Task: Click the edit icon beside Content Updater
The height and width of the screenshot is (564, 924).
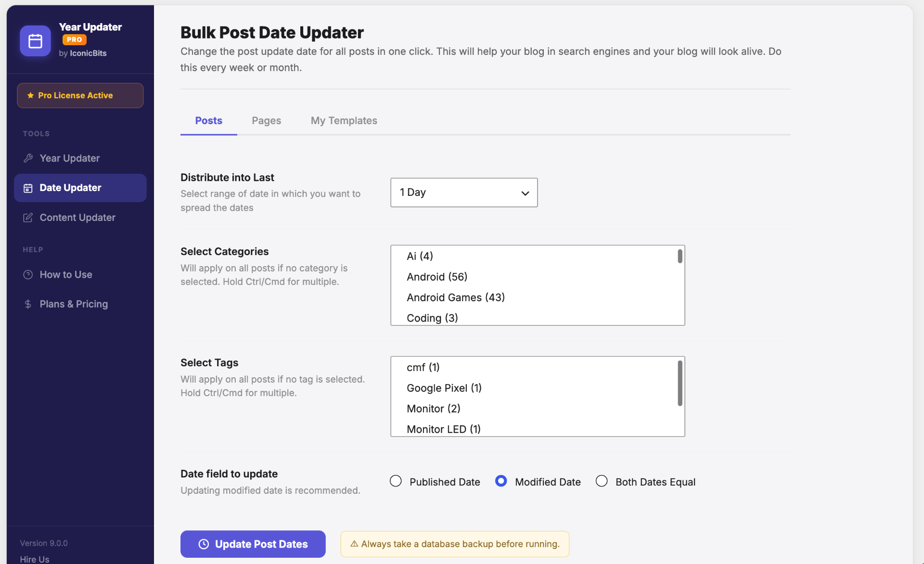Action: (x=28, y=218)
